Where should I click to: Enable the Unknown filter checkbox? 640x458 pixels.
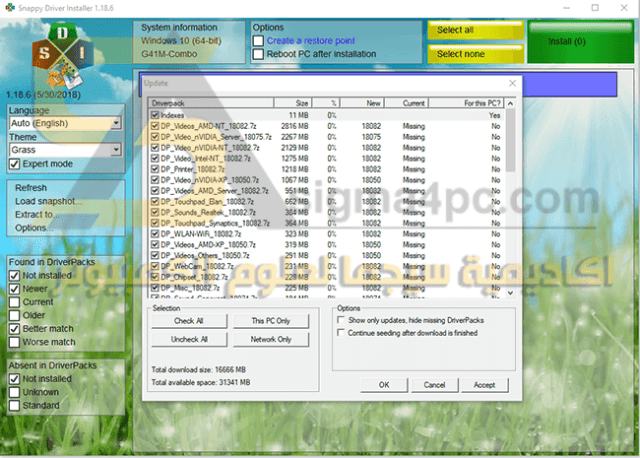[x=14, y=392]
